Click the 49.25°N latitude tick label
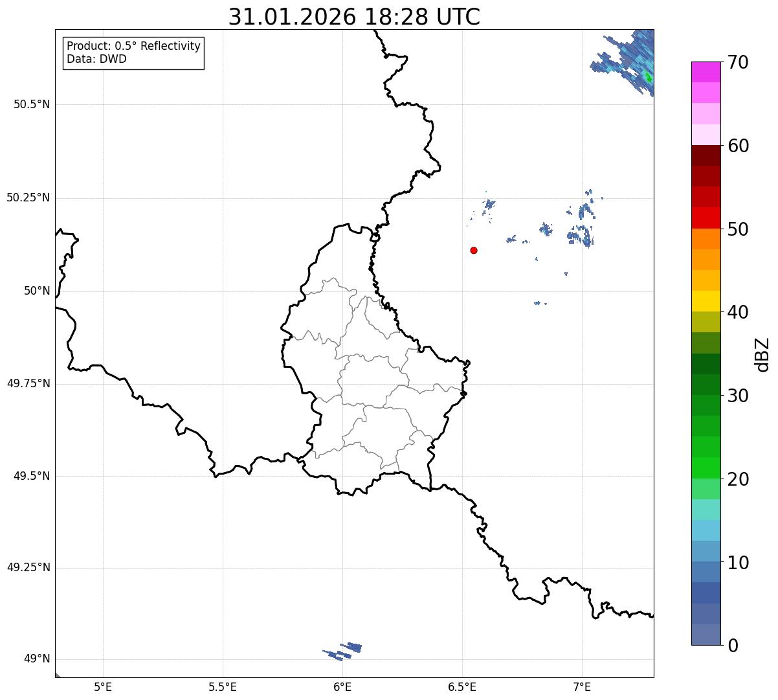 tap(28, 568)
